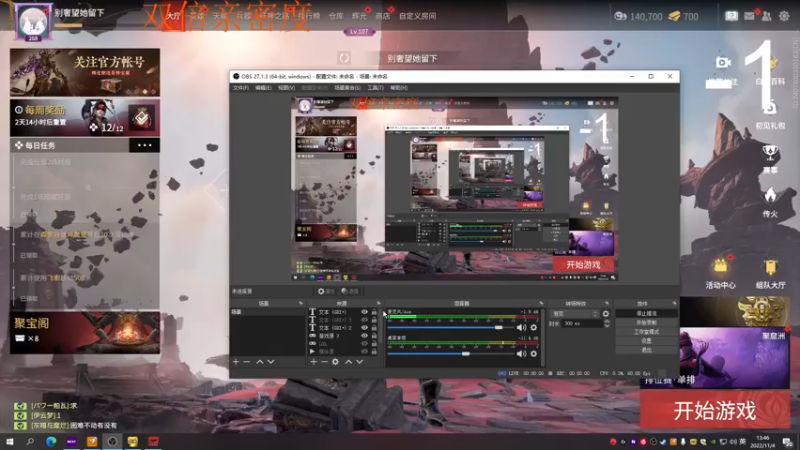Switch to the 仓库 game tab

point(336,16)
